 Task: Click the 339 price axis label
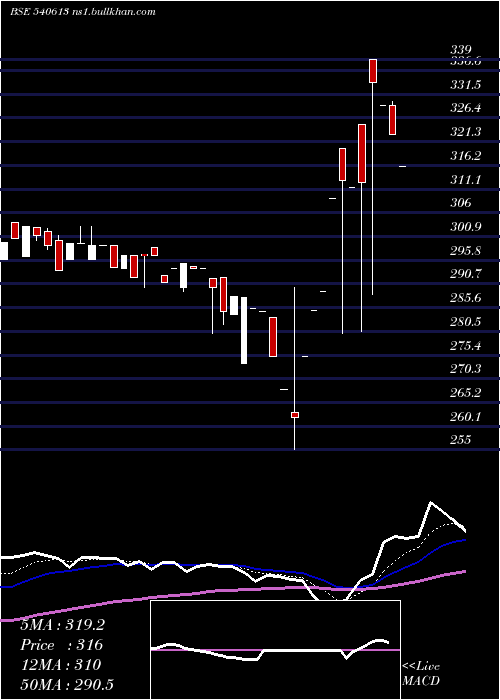pyautogui.click(x=461, y=50)
